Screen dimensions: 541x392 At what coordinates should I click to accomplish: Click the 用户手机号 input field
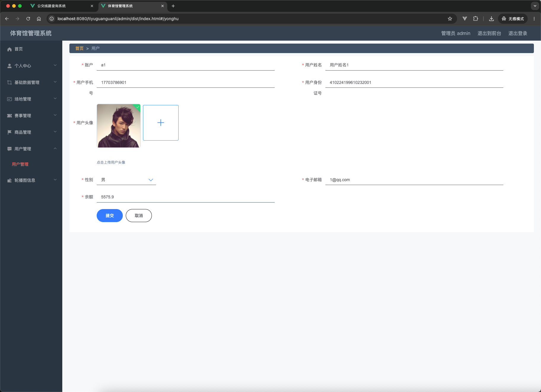(186, 82)
